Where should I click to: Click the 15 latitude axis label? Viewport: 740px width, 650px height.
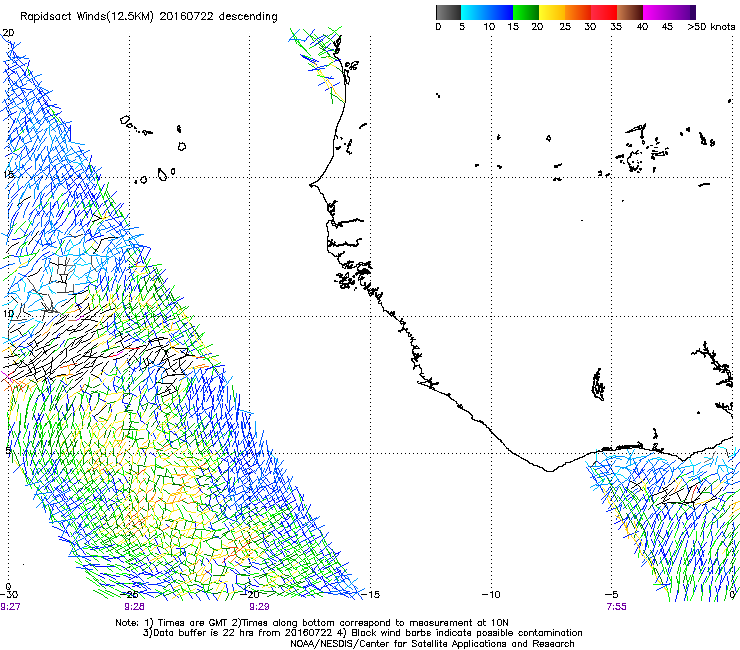point(8,175)
